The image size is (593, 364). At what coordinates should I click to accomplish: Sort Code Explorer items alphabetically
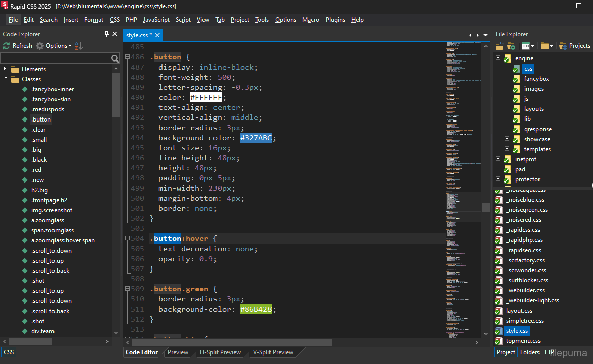tap(78, 46)
